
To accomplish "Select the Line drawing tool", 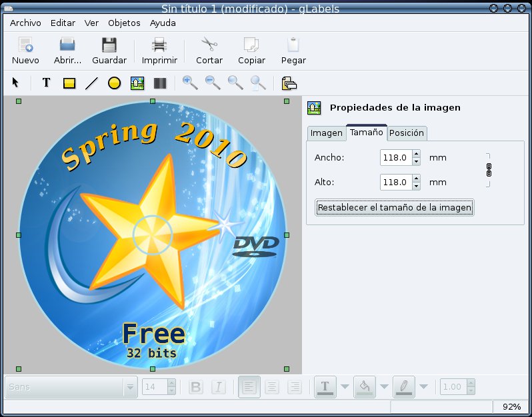I will [91, 83].
